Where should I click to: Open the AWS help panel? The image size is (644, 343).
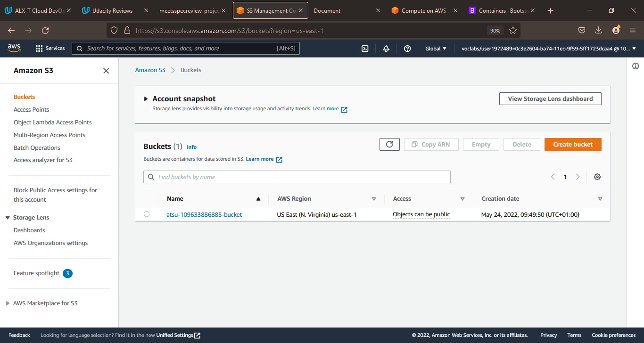[x=407, y=48]
